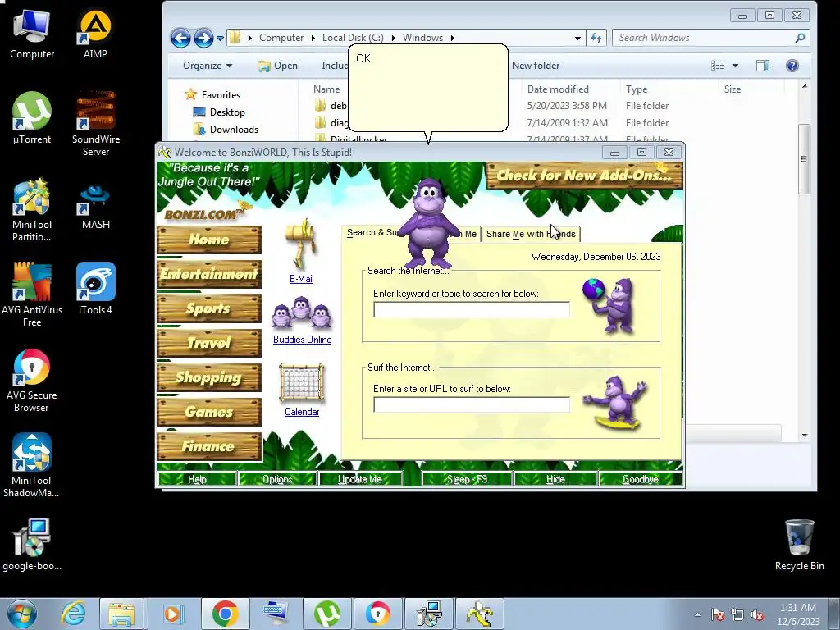The width and height of the screenshot is (840, 630).
Task: Launch MiniTool Partition shortcut on desktop
Action: point(32,209)
